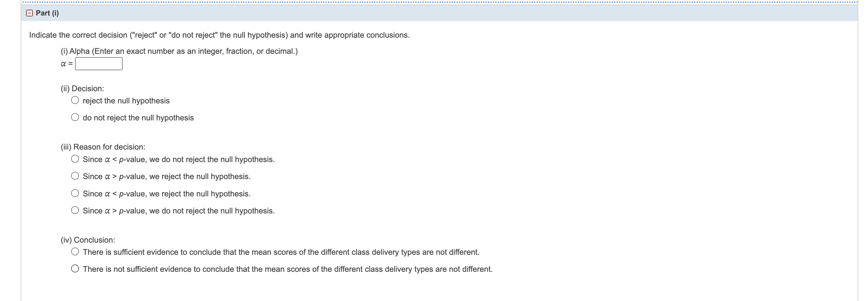Click the '(ii) Decision:' heading text
868x301 pixels.
(82, 88)
